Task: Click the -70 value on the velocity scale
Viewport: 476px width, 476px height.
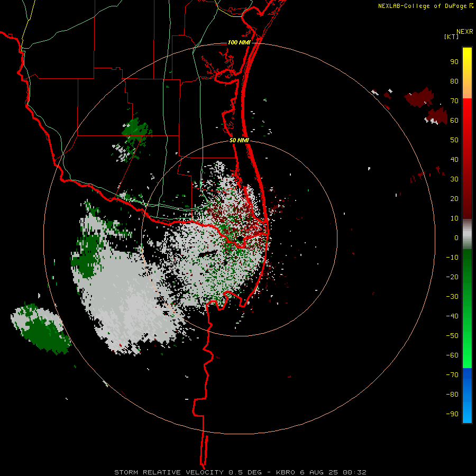Action: 452,375
